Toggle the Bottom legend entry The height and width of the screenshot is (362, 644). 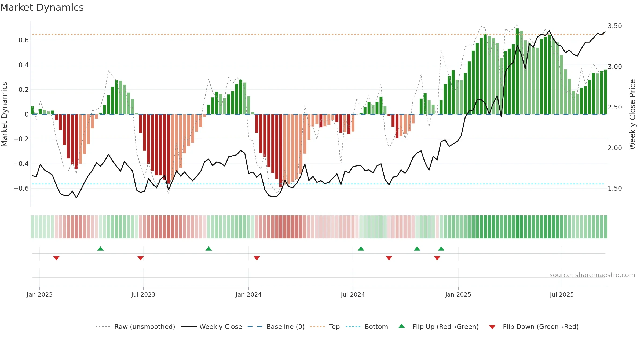tap(367, 327)
